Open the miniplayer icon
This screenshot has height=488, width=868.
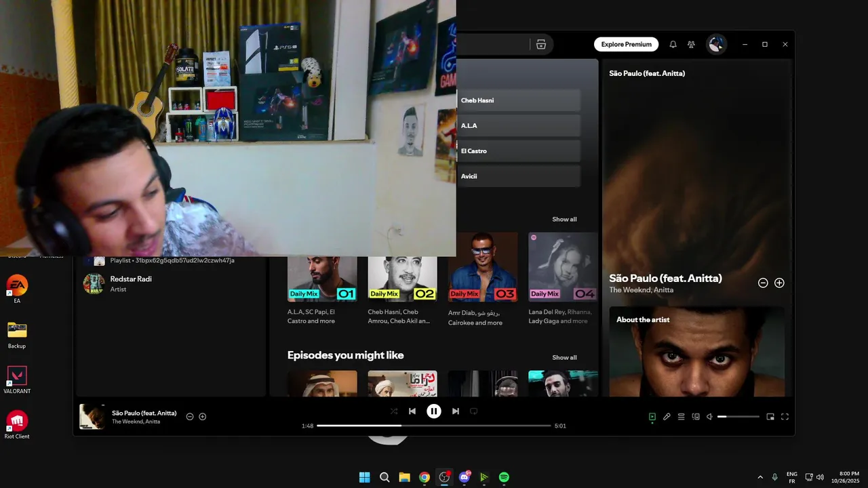[770, 417]
